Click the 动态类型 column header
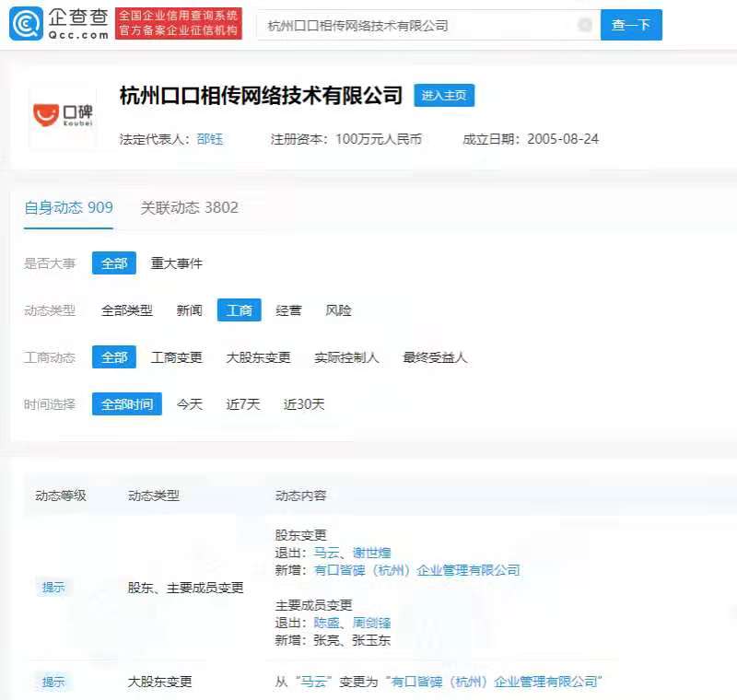 [x=154, y=496]
